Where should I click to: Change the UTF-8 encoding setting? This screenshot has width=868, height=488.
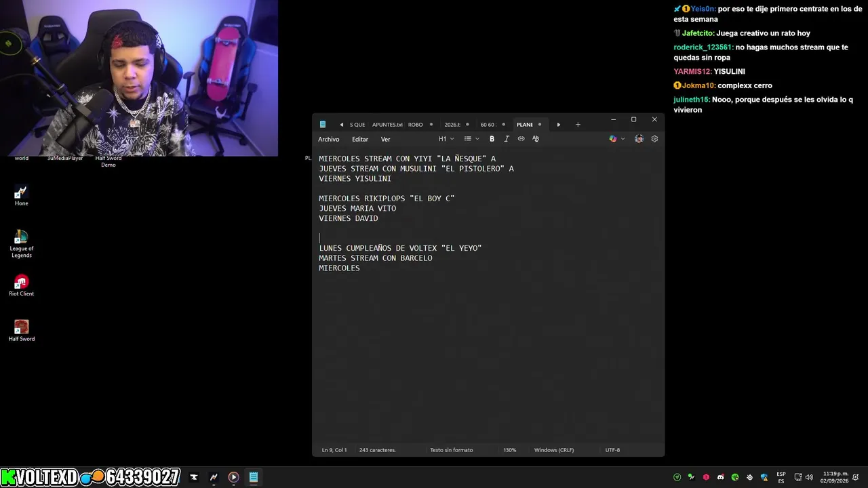pos(612,450)
